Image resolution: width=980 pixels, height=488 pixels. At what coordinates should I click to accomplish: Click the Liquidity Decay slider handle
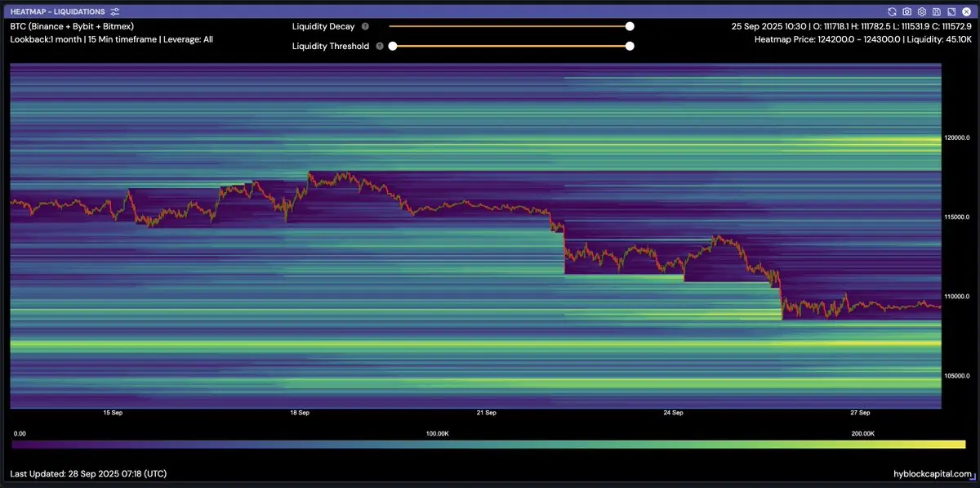(630, 26)
